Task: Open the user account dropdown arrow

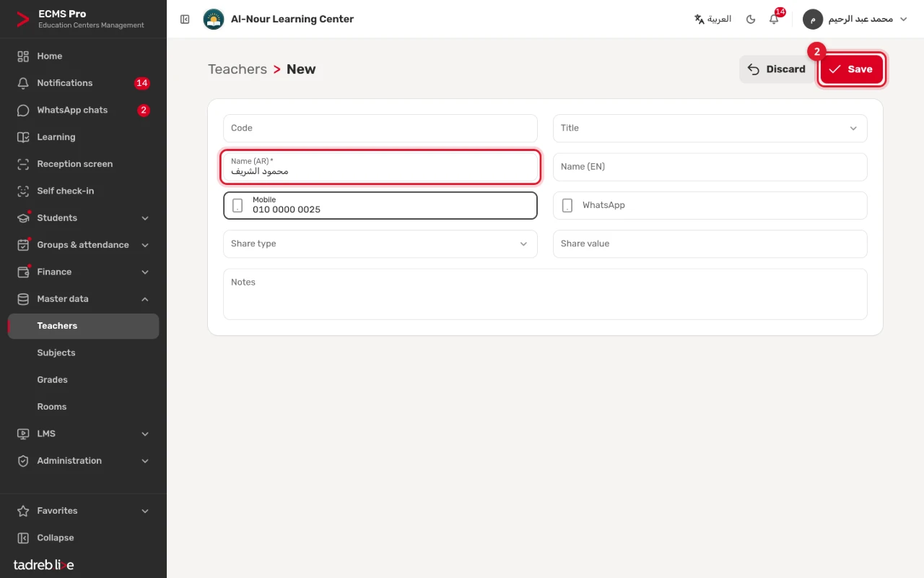Action: point(903,20)
